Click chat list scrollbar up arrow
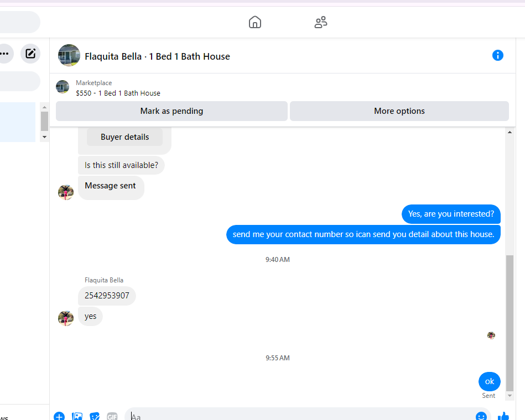The height and width of the screenshot is (420, 525). pyautogui.click(x=44, y=107)
